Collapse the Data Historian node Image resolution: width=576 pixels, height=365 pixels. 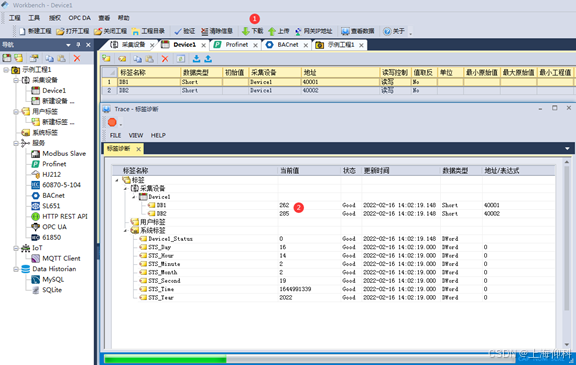16,269
